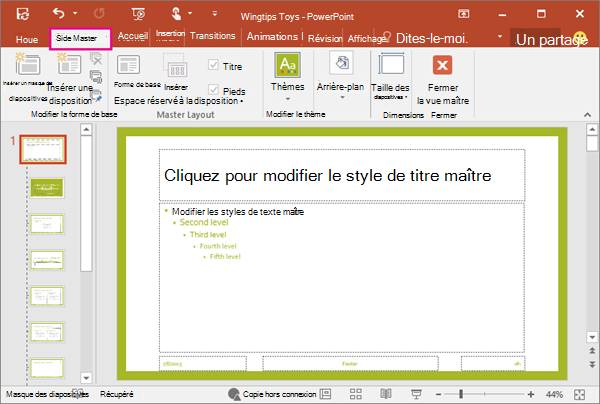This screenshot has width=600, height=404.
Task: Open the Animations tab
Action: [272, 37]
